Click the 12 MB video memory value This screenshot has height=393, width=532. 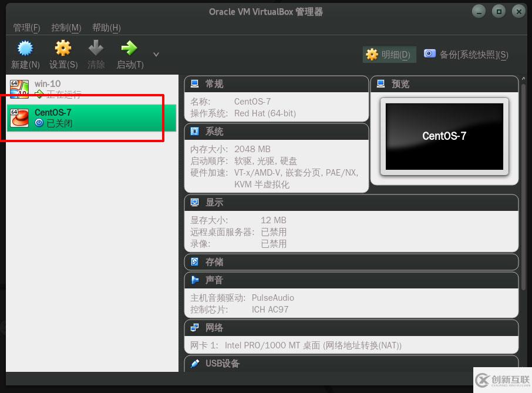coord(274,220)
